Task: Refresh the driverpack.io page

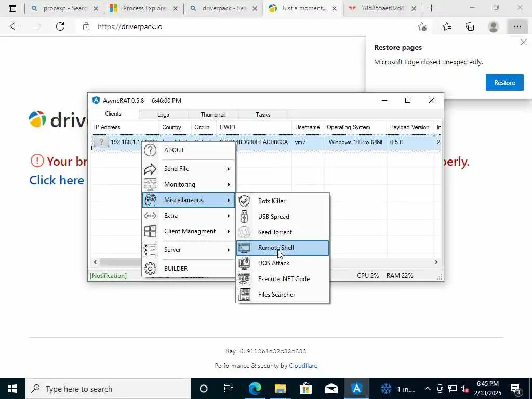Action: click(x=60, y=26)
